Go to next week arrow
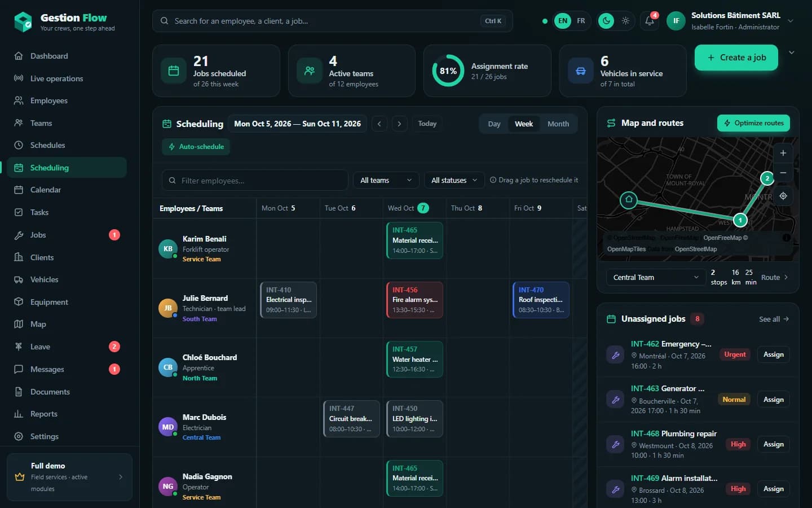This screenshot has height=508, width=812. click(x=400, y=124)
